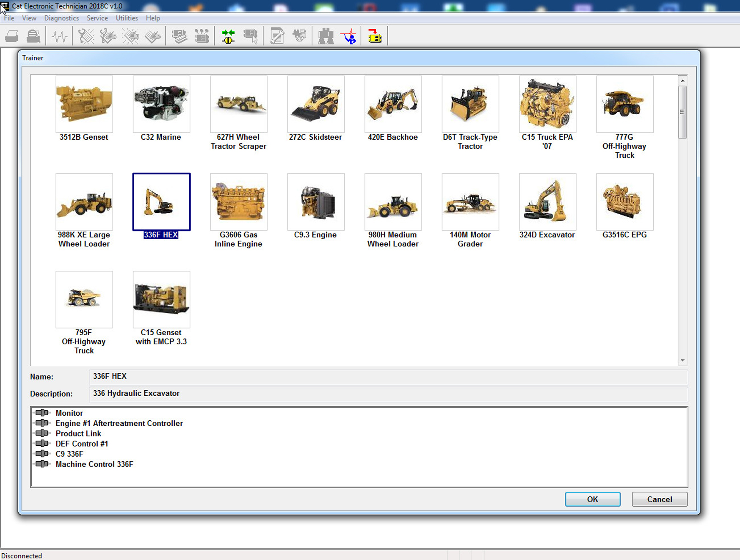Click the first stethoscope diagnostic codes icon

click(86, 36)
